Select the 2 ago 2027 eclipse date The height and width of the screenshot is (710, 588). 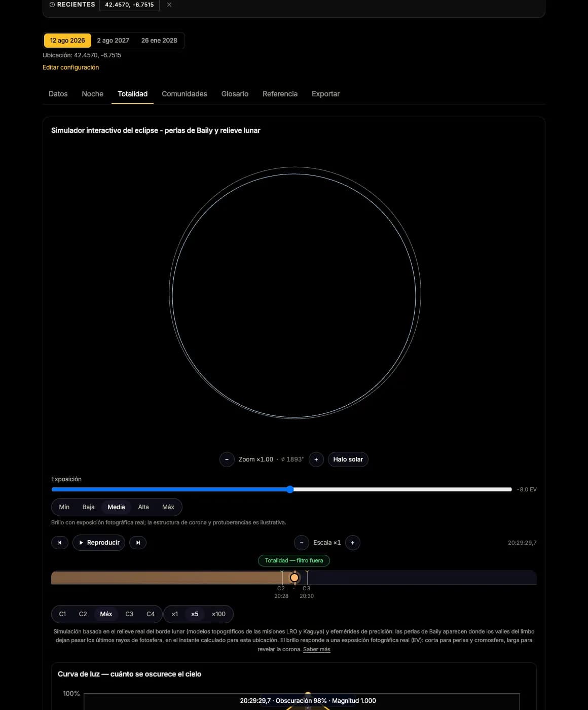tap(113, 41)
